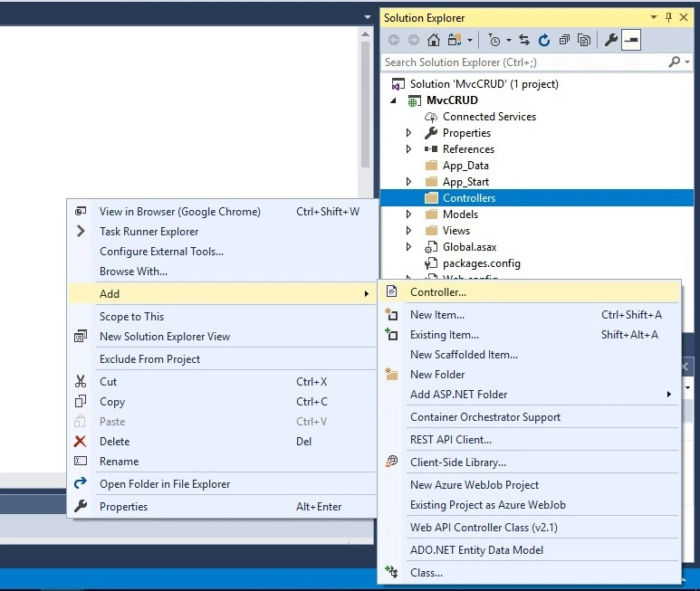This screenshot has height=591, width=700.
Task: Toggle the Preview Selected Items button
Action: 631,40
